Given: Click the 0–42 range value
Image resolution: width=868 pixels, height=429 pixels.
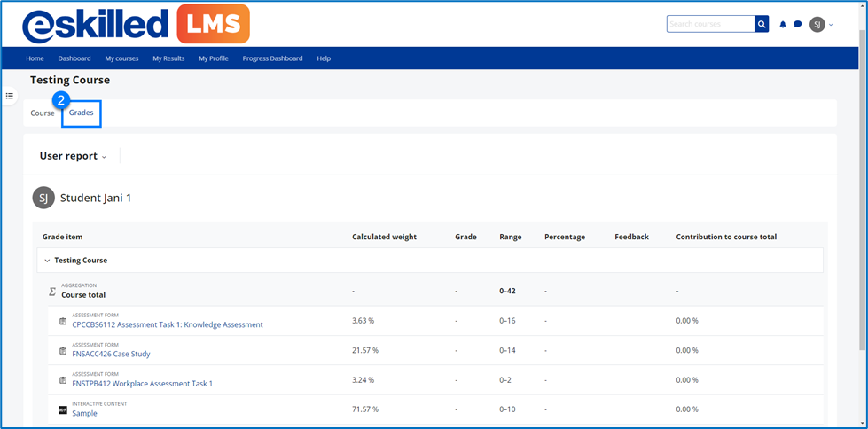Looking at the screenshot, I should pos(508,291).
